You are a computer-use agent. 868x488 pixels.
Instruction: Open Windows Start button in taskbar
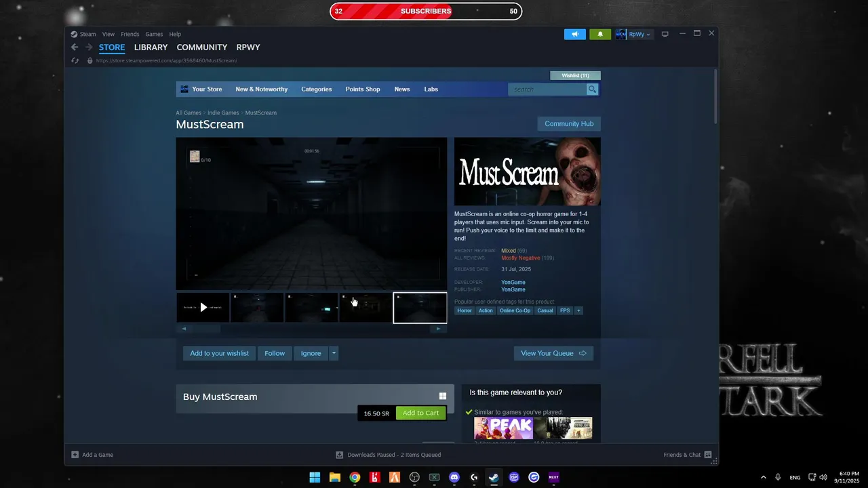[x=315, y=477]
